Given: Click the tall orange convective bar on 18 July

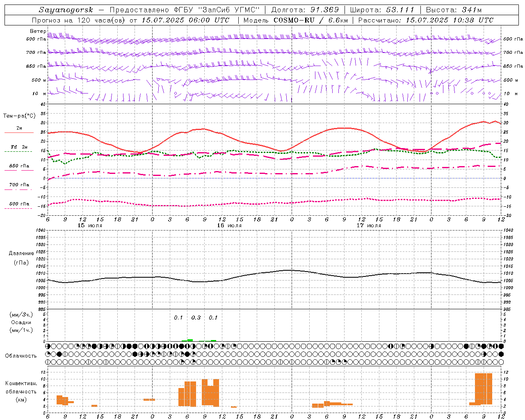Looking at the screenshot, I should point(484,389).
